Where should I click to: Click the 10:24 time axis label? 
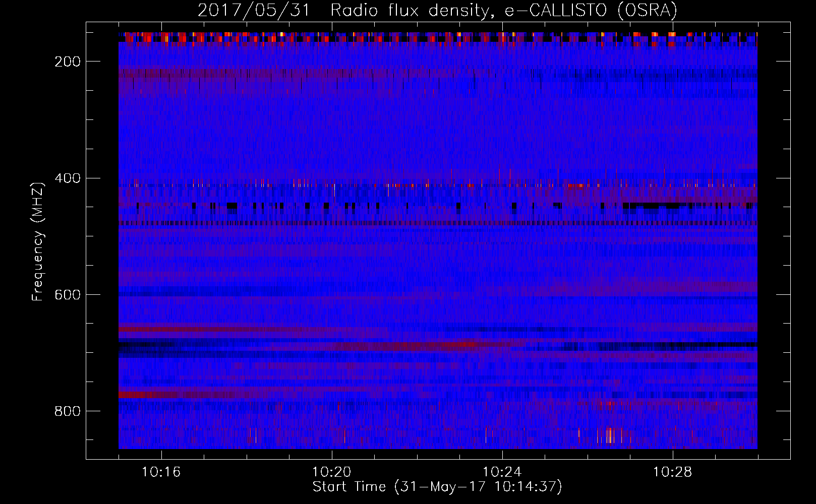click(x=502, y=472)
